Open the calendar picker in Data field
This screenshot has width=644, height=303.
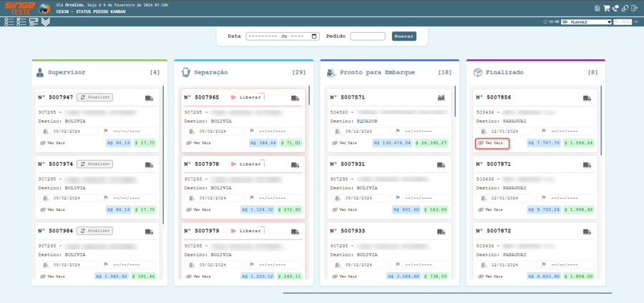pos(317,36)
